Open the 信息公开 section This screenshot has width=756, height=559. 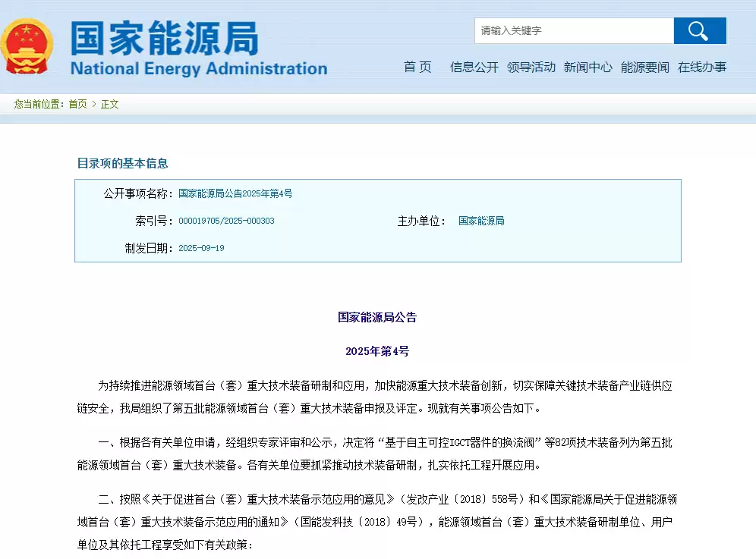click(475, 67)
